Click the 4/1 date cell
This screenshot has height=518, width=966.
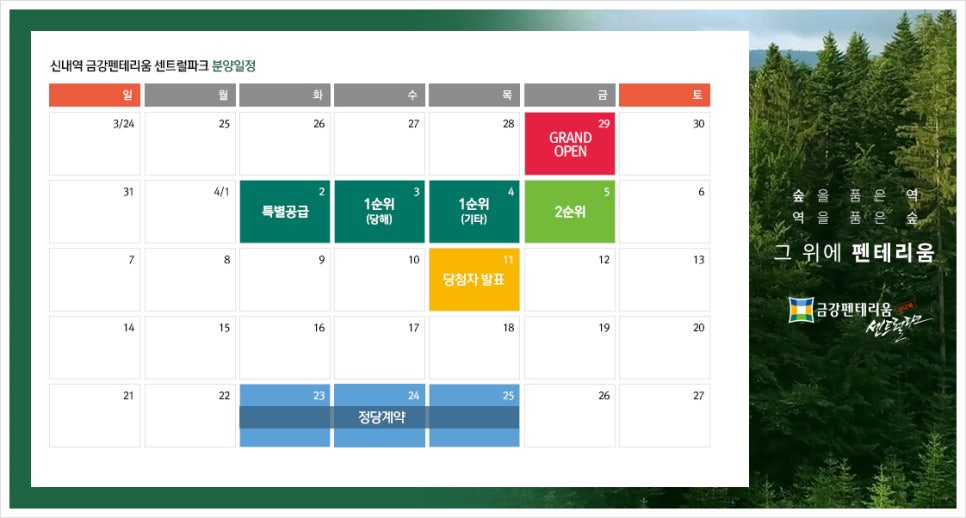point(190,211)
